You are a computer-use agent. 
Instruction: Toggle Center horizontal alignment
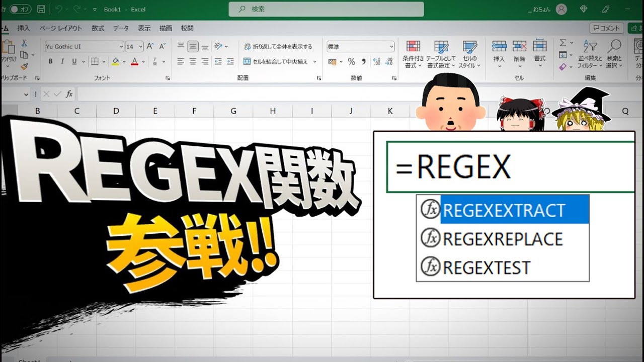[x=193, y=61]
